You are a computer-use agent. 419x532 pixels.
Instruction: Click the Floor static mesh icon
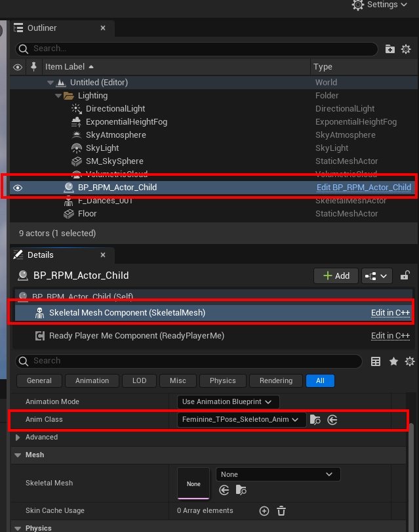click(x=69, y=214)
